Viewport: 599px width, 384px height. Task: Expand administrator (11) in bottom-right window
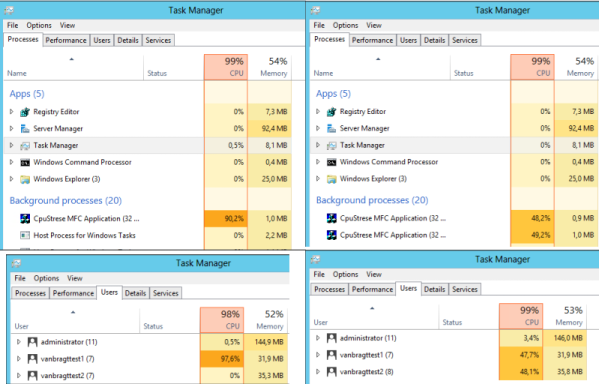coord(318,338)
